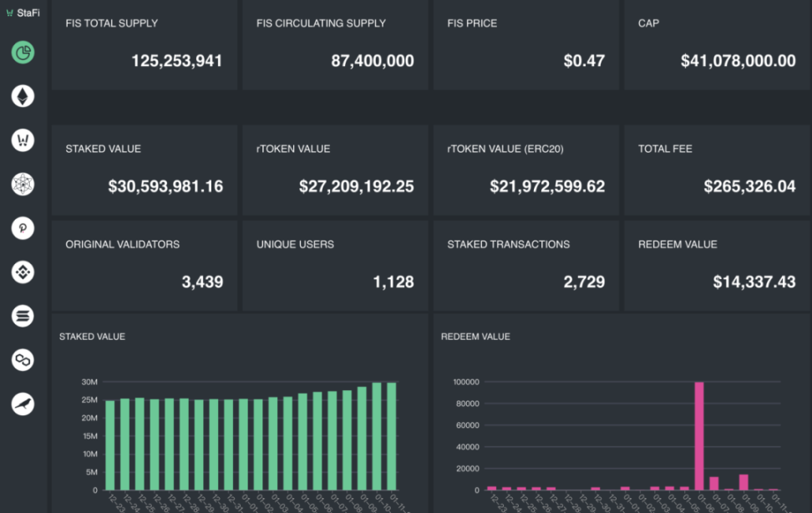Click the rTOKEN VALUE card label
812x513 pixels.
coord(293,149)
